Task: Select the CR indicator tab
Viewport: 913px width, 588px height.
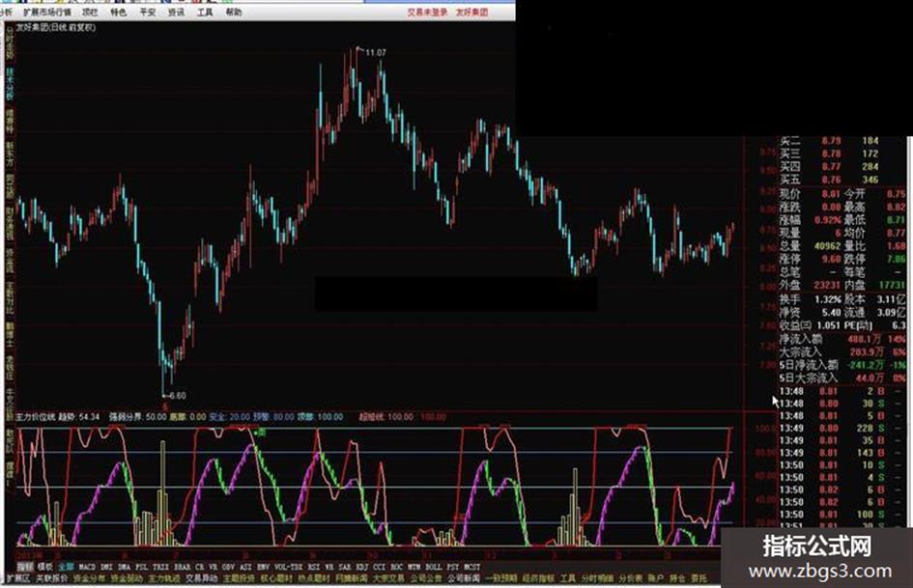Action: coord(200,567)
